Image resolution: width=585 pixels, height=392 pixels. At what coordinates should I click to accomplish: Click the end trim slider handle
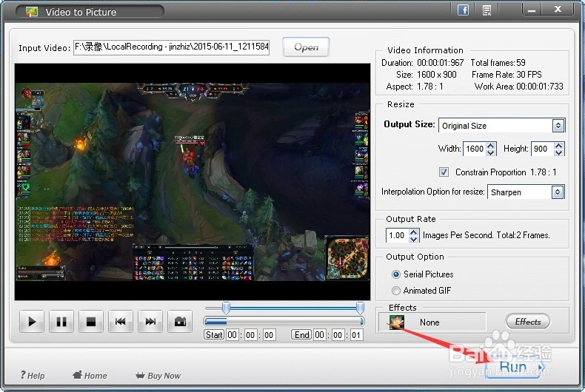coord(360,308)
